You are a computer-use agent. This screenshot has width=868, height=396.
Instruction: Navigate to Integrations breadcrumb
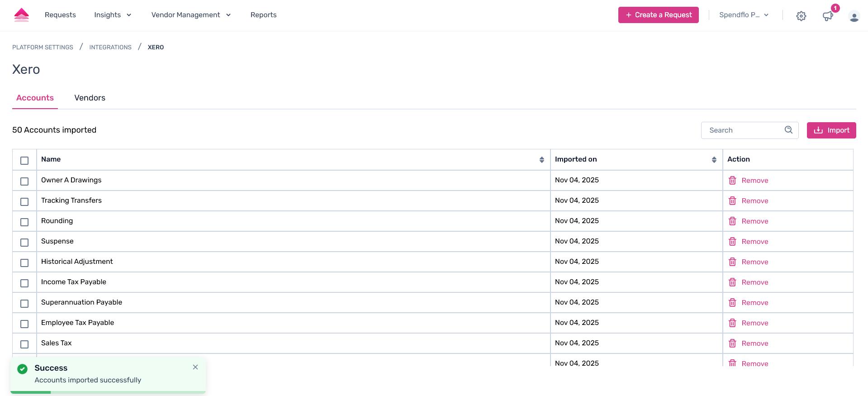click(x=110, y=47)
